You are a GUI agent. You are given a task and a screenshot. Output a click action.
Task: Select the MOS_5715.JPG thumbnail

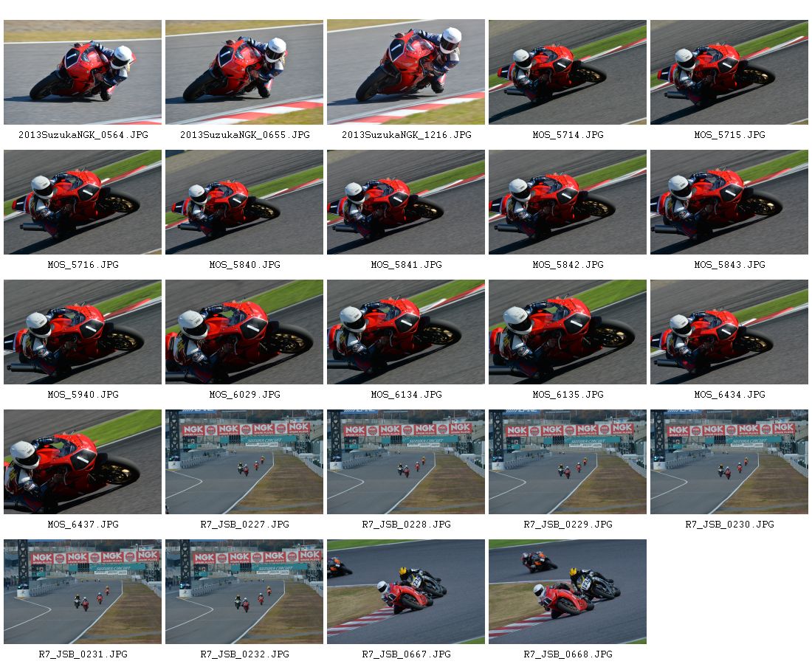pos(729,72)
